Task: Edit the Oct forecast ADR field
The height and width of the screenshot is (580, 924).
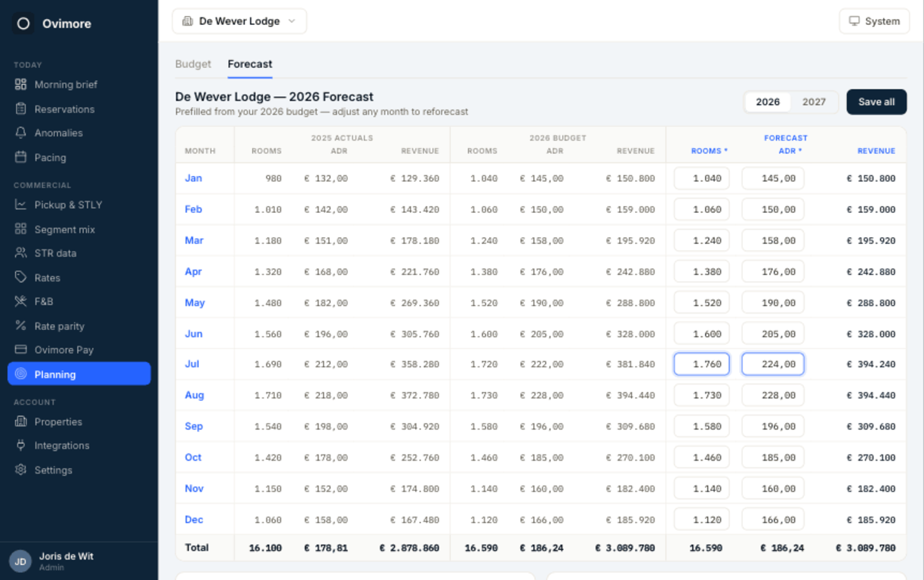Action: click(x=773, y=457)
